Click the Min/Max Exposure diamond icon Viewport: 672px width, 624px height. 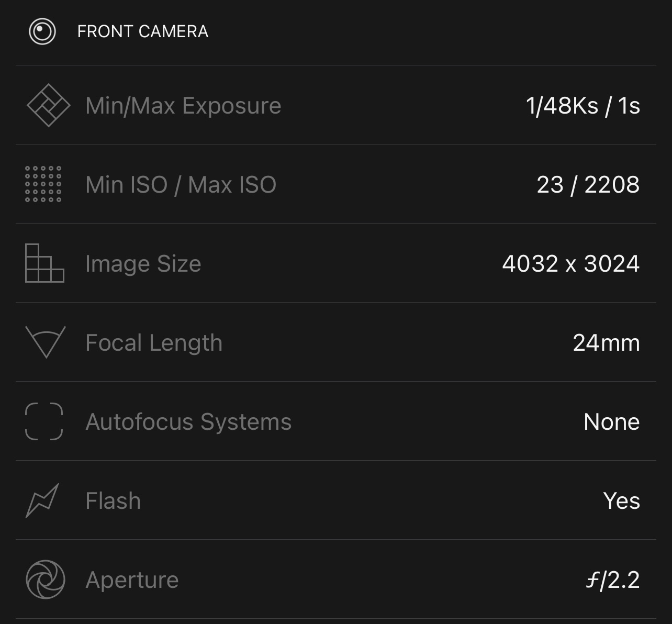[x=48, y=105]
